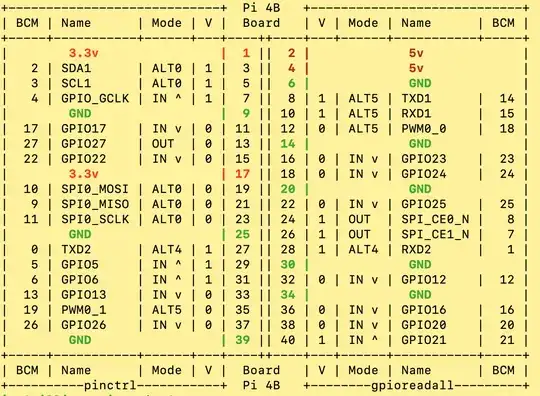Select the GPIO12 name cell
540x396 pixels.
(x=424, y=280)
